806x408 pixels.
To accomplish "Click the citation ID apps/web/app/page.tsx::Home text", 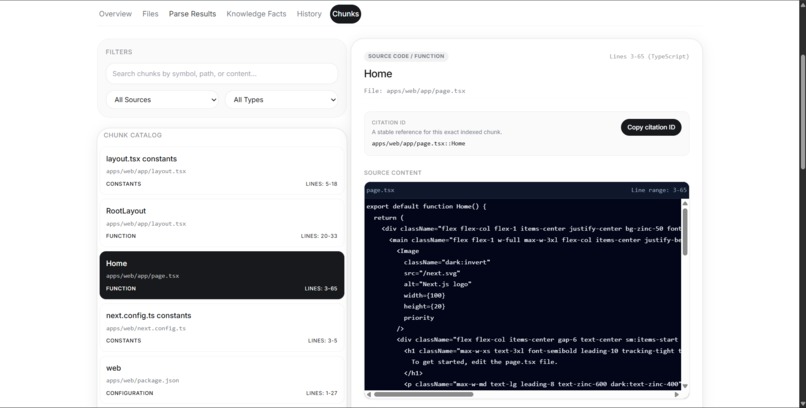I will click(418, 144).
